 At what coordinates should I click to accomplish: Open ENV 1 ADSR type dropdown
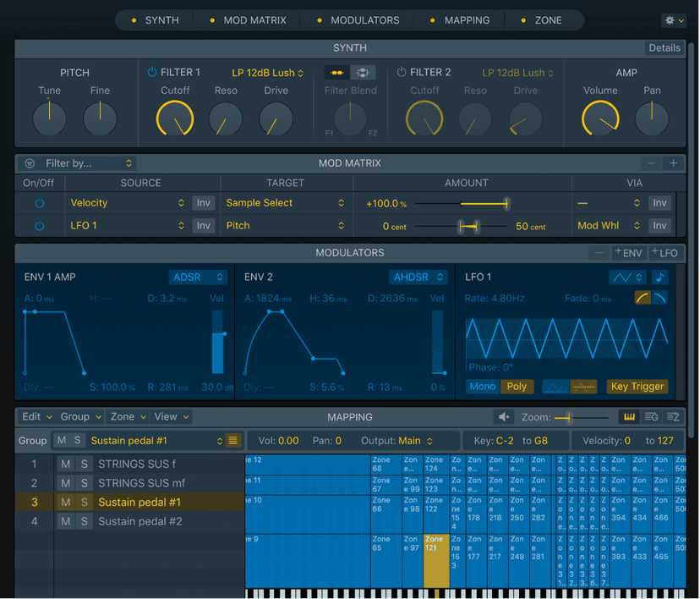click(198, 278)
